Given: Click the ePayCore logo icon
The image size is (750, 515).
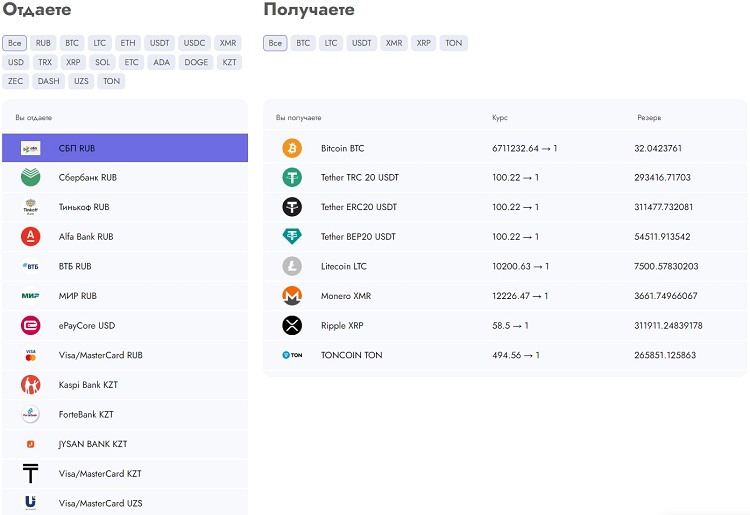Looking at the screenshot, I should 31,326.
